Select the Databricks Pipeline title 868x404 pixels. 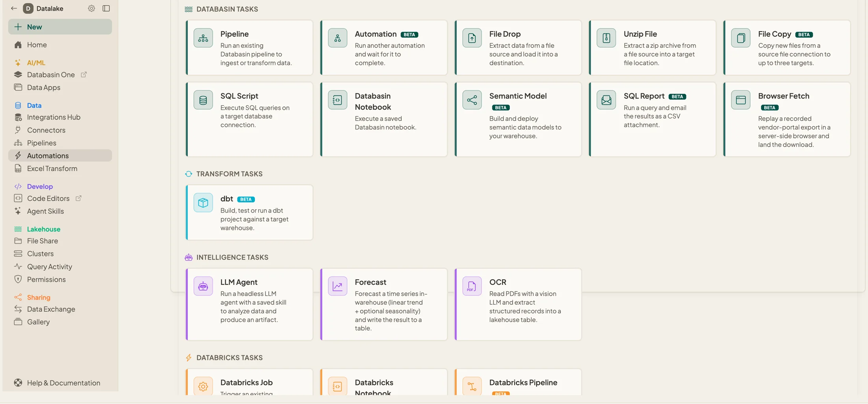tap(523, 383)
